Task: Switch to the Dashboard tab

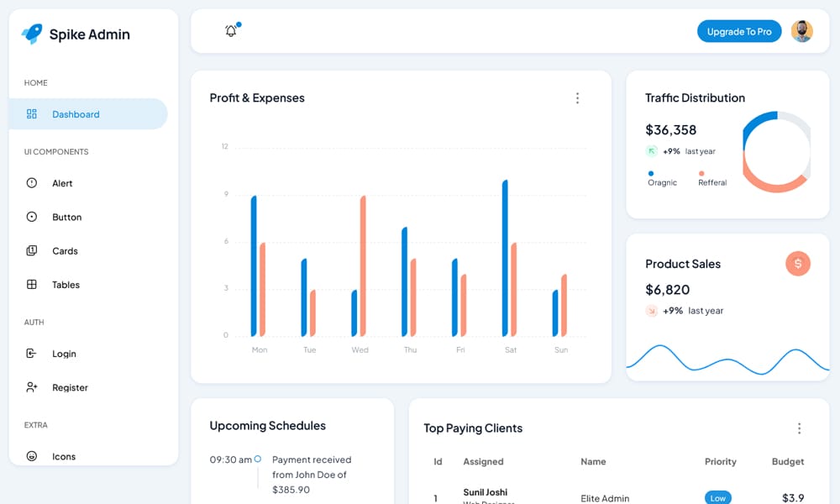Action: pos(76,113)
